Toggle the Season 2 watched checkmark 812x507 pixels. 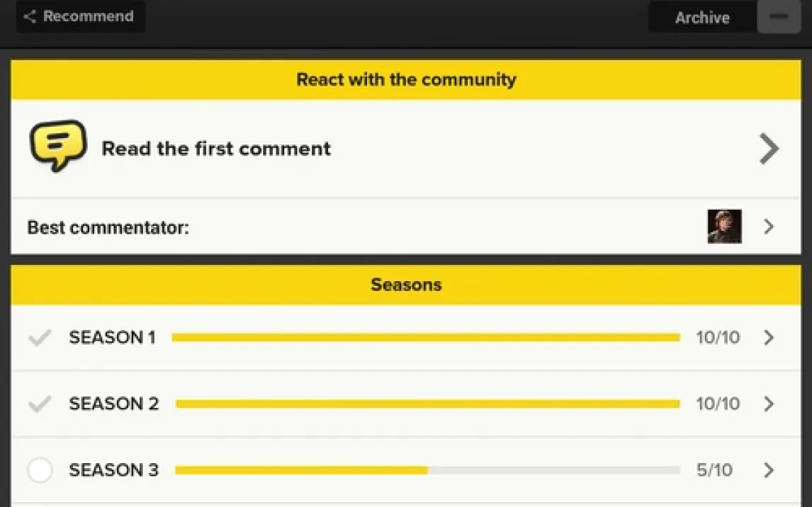point(40,404)
